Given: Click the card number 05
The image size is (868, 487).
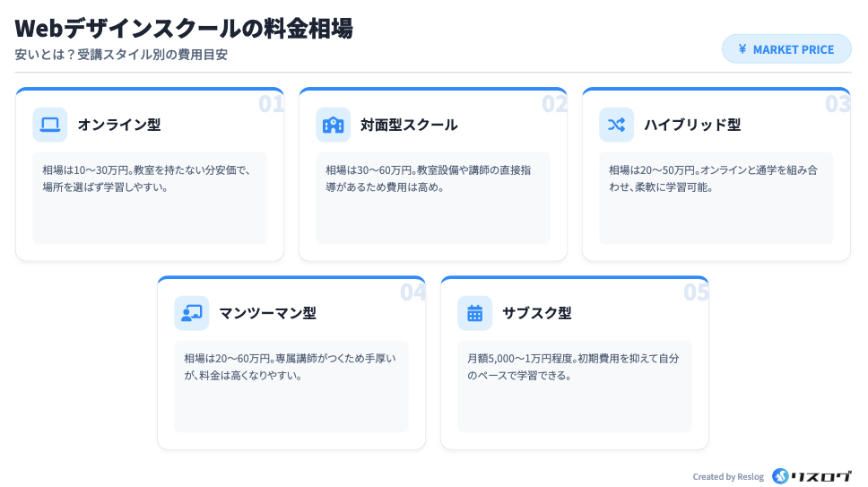Looking at the screenshot, I should click(x=696, y=291).
